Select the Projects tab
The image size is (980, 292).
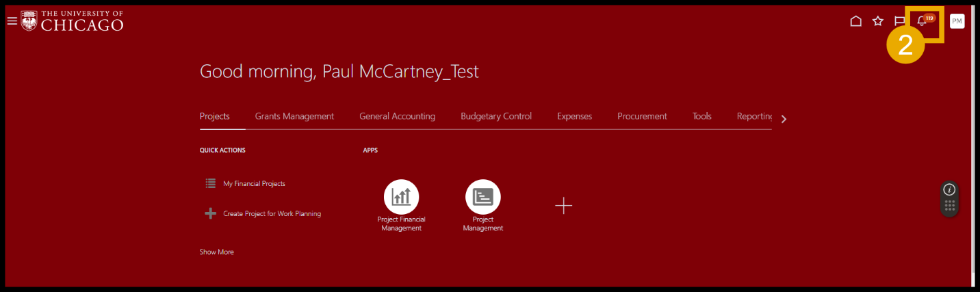tap(215, 116)
